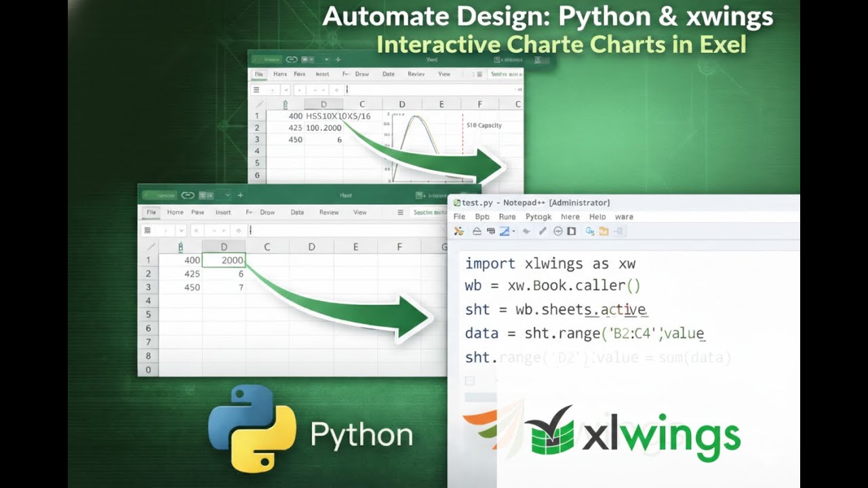
Task: Open Date tab in upper Excel window
Action: pyautogui.click(x=389, y=74)
